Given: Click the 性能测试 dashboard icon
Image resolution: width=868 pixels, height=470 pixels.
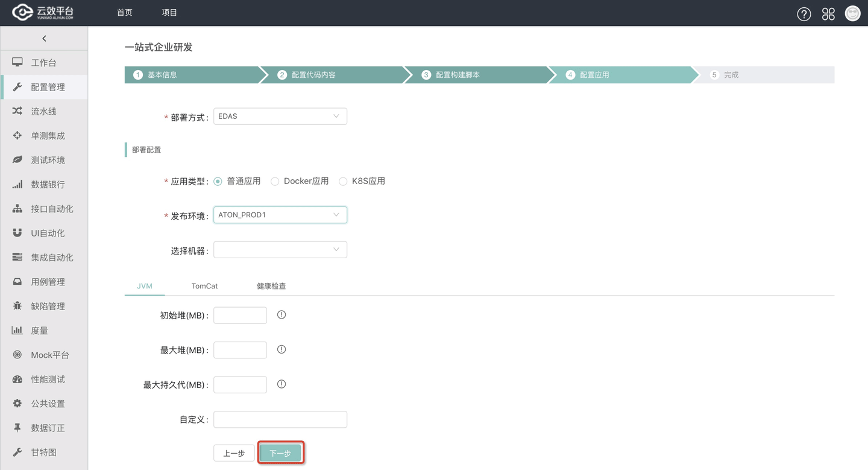Looking at the screenshot, I should pos(17,379).
